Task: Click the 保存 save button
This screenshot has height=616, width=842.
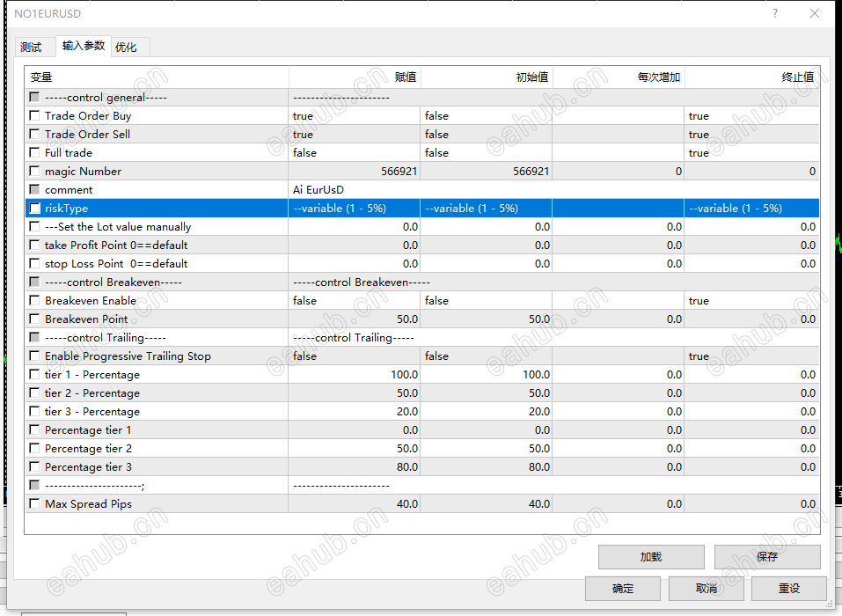Action: (767, 557)
